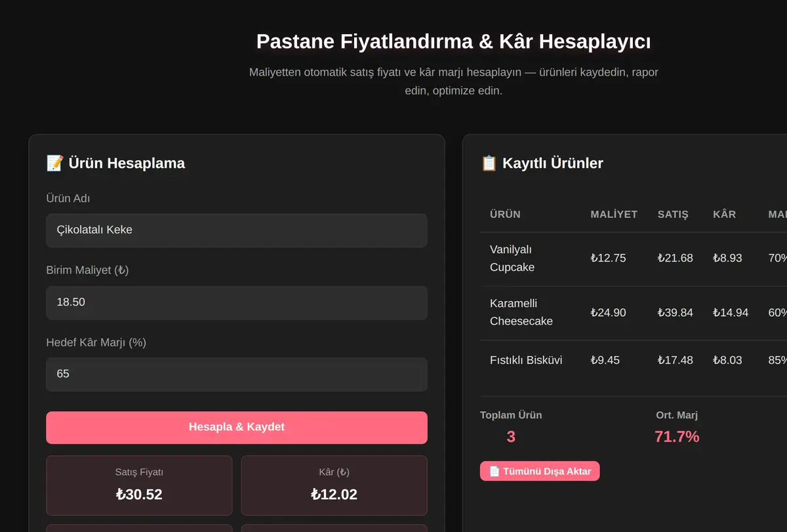The image size is (787, 532).
Task: Click profit value ₺14.94
Action: [731, 312]
